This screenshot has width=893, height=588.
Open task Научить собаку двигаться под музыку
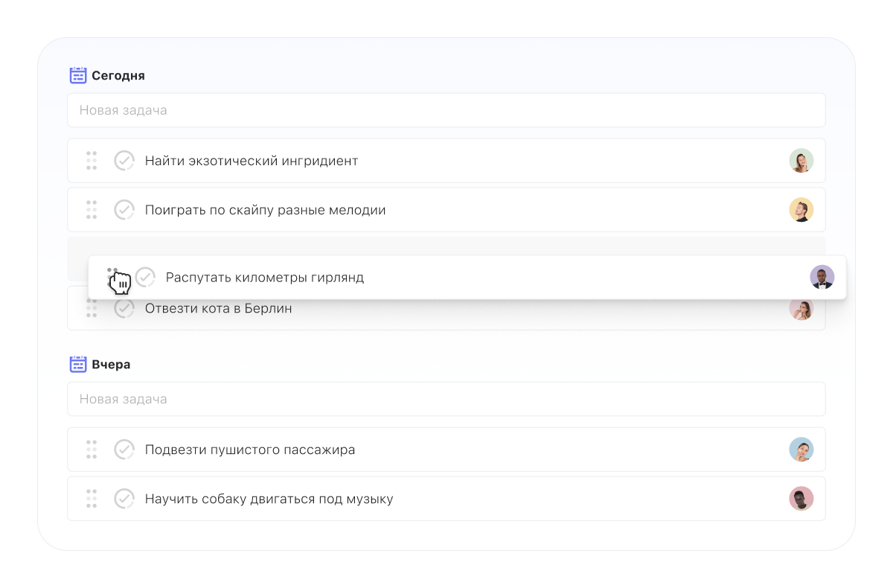(269, 499)
